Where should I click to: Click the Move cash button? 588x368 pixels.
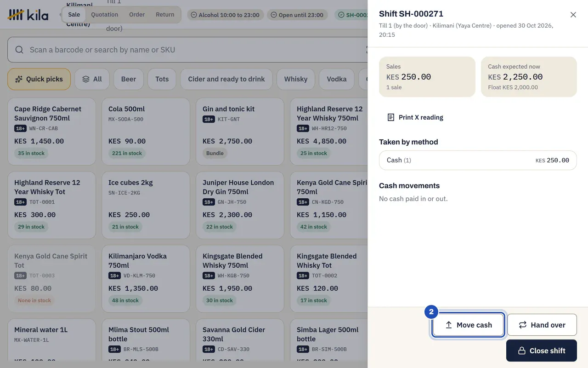(x=469, y=325)
